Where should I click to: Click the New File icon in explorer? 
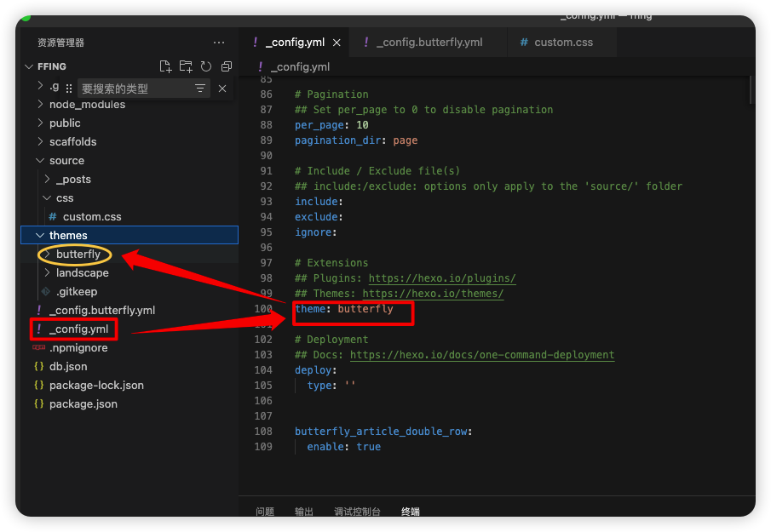(165, 66)
